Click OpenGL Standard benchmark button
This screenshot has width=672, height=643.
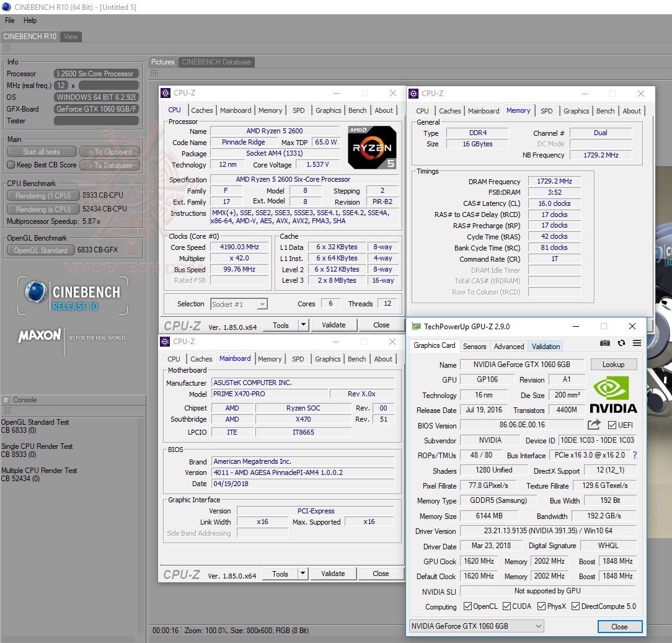[x=41, y=250]
